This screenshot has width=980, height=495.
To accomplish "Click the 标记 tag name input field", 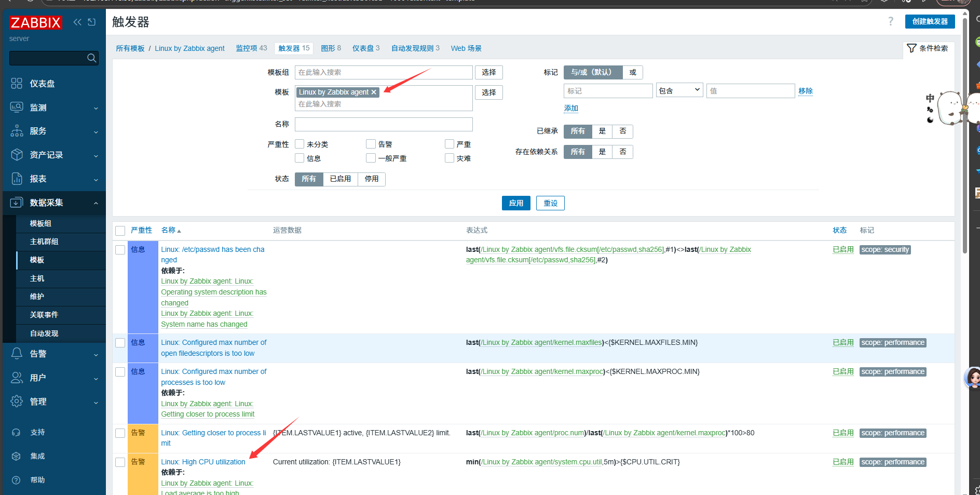I will coord(608,91).
